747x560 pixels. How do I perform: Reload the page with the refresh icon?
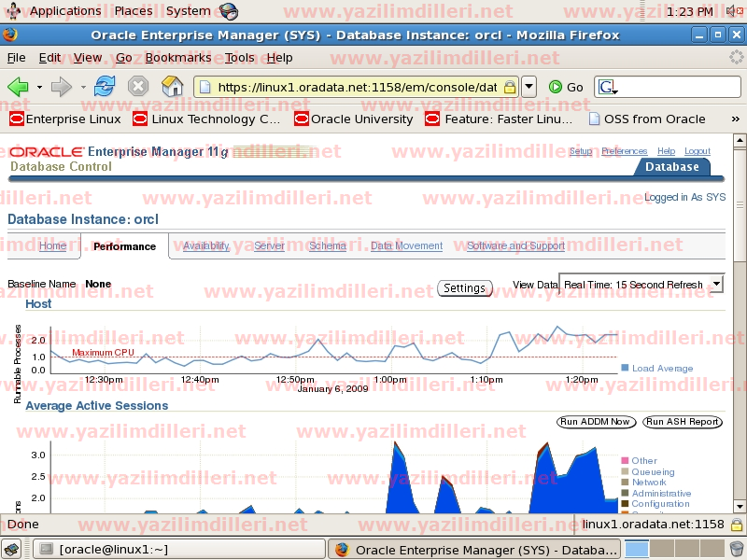(104, 87)
